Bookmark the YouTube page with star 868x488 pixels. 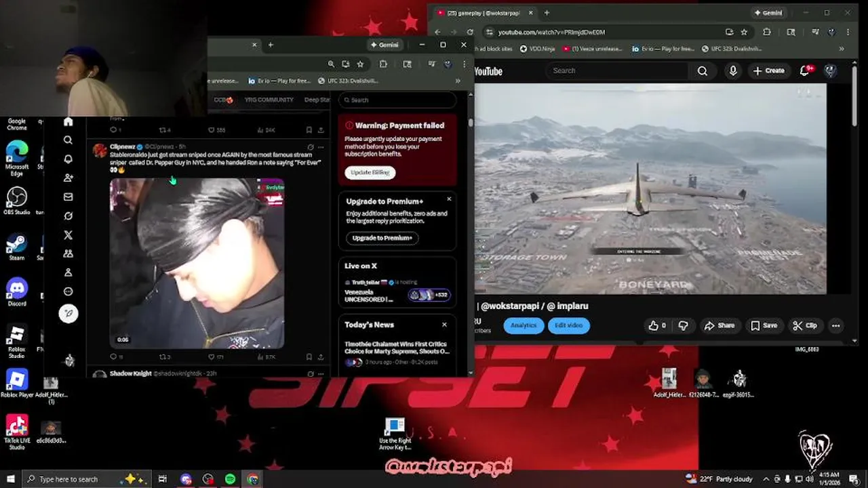click(744, 32)
